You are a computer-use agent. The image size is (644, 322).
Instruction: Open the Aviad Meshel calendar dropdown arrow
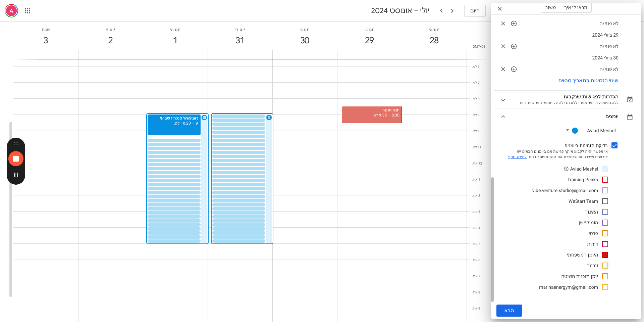pos(568,130)
